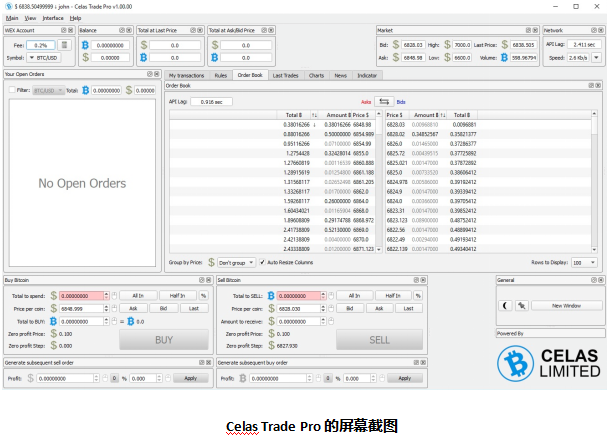This screenshot has height=440, width=610.
Task: Close the WEX Account panel
Action: click(70, 31)
